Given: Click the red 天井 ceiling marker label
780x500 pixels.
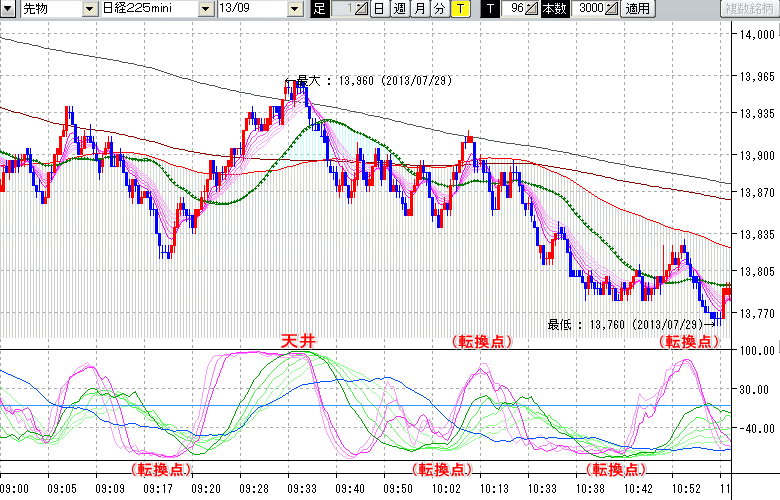Looking at the screenshot, I should pyautogui.click(x=298, y=341).
